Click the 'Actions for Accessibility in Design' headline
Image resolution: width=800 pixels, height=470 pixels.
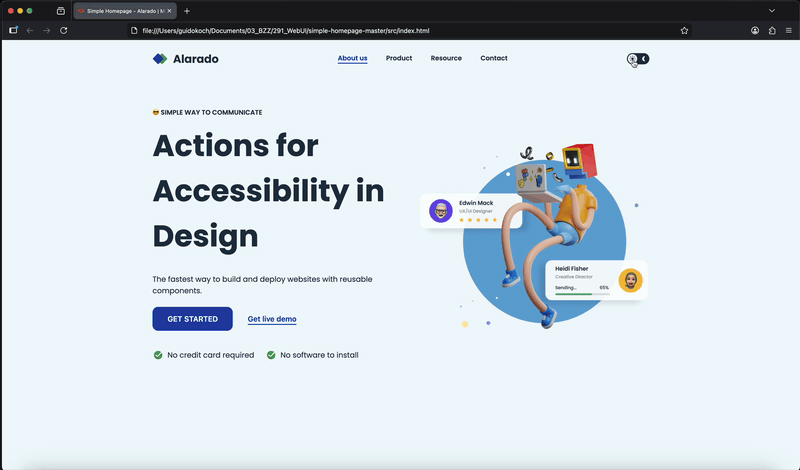[x=268, y=191]
